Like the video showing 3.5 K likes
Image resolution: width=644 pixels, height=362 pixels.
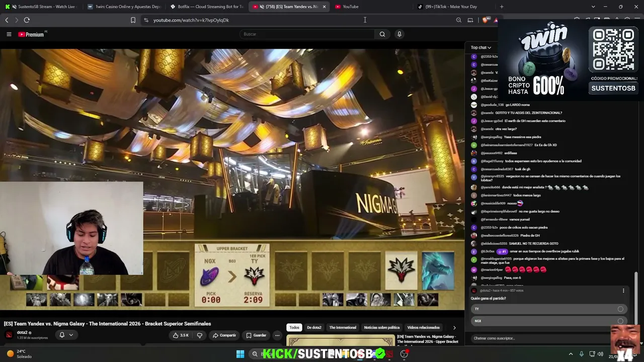tap(181, 335)
